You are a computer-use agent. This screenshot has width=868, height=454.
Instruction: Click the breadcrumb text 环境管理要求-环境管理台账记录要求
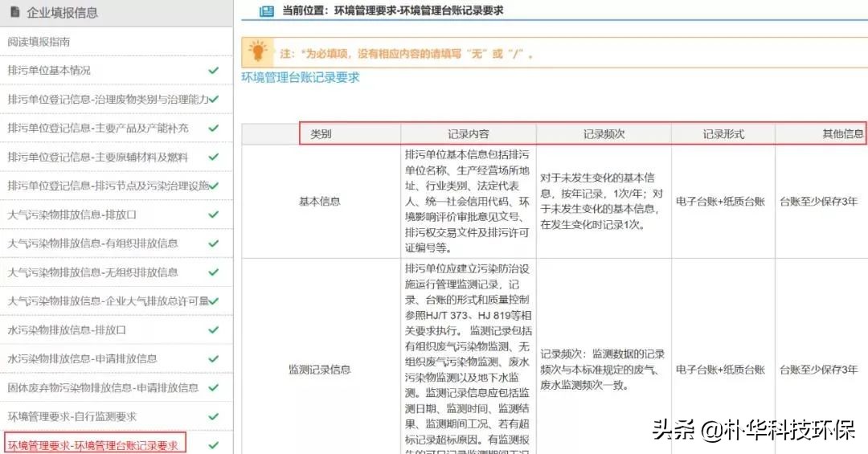419,10
